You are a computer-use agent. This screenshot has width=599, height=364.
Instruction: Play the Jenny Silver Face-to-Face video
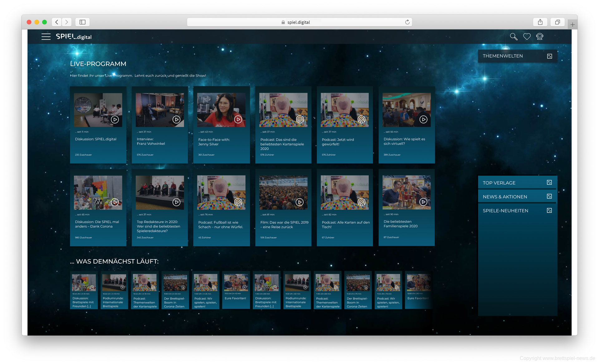238,119
